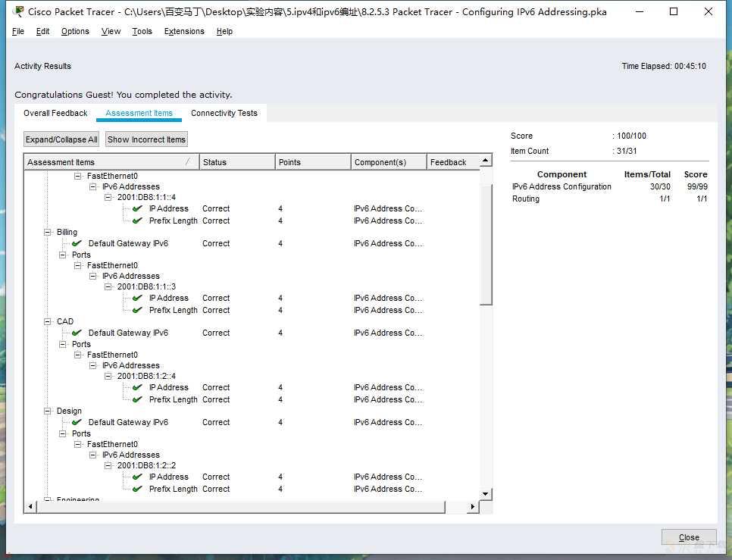
Task: Click checkmark beside IP Address under 2001:DB8:1:1::4
Action: pyautogui.click(x=137, y=208)
